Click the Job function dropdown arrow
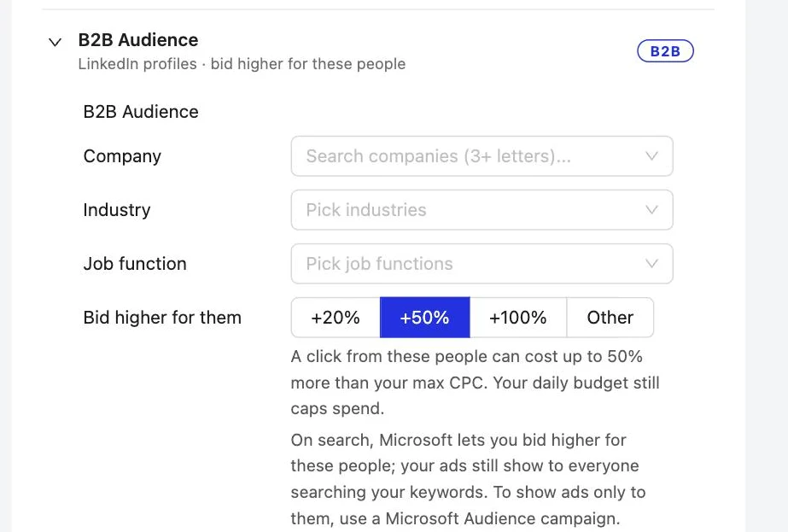This screenshot has width=788, height=532. tap(651, 264)
